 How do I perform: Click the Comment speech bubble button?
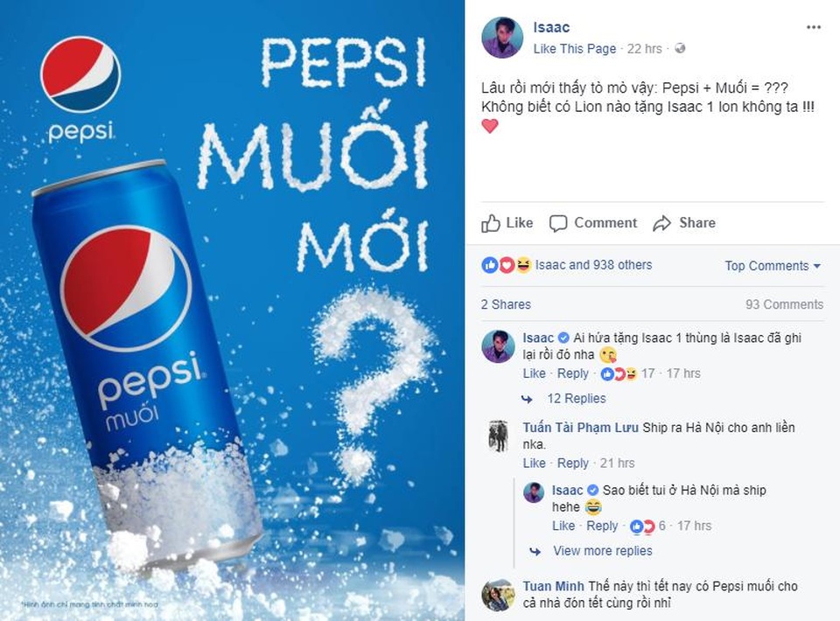tap(593, 223)
